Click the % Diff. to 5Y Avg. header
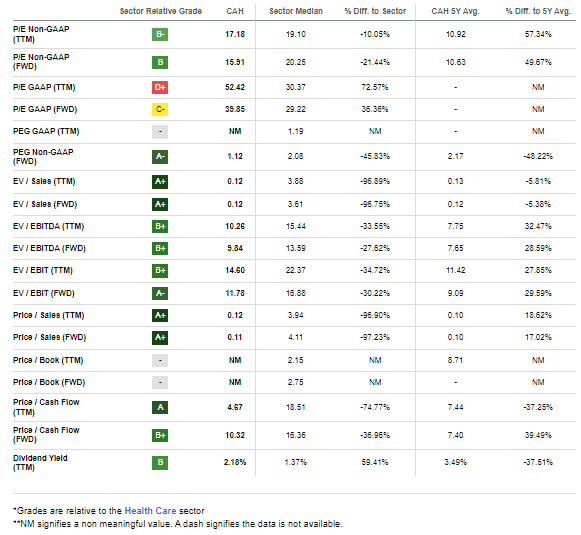 538,11
